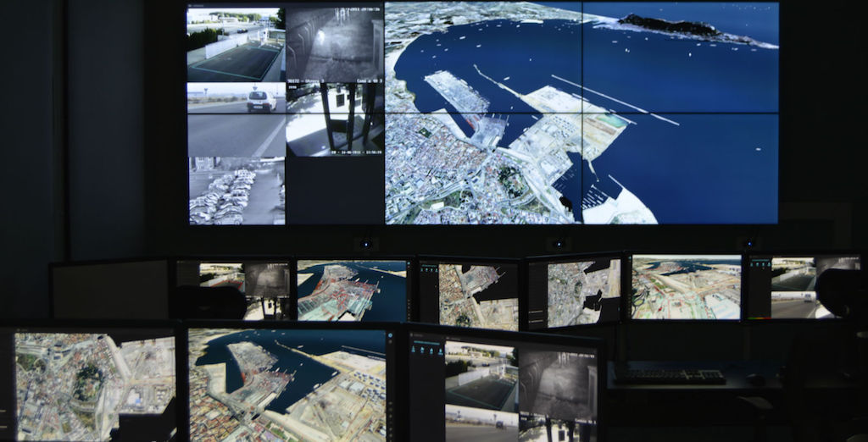Image resolution: width=868 pixels, height=442 pixels.
Task: Click second toolbar icon on lower center monitor
Action: [424, 351]
